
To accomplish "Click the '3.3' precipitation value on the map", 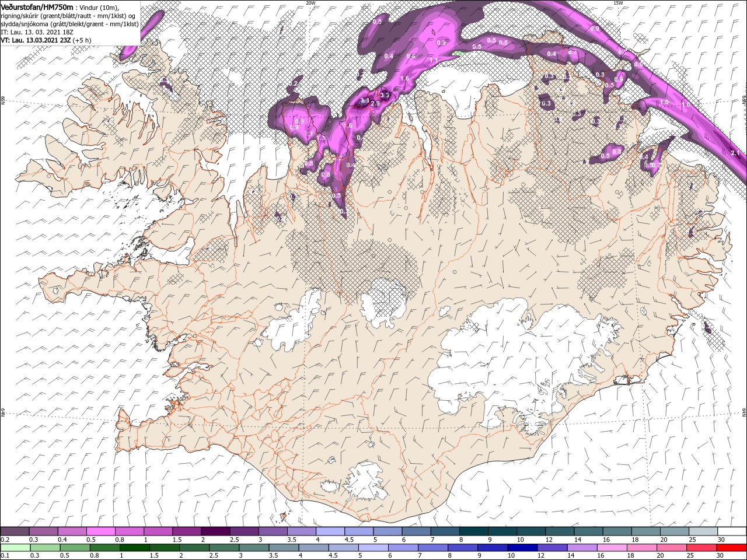I will [385, 95].
